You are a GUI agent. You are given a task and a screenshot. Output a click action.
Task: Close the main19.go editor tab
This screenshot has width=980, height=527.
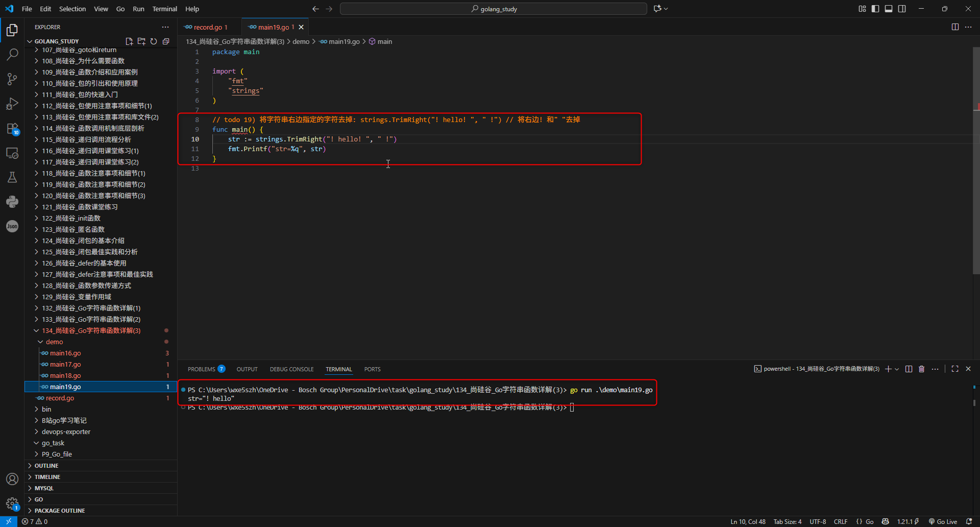coord(301,27)
